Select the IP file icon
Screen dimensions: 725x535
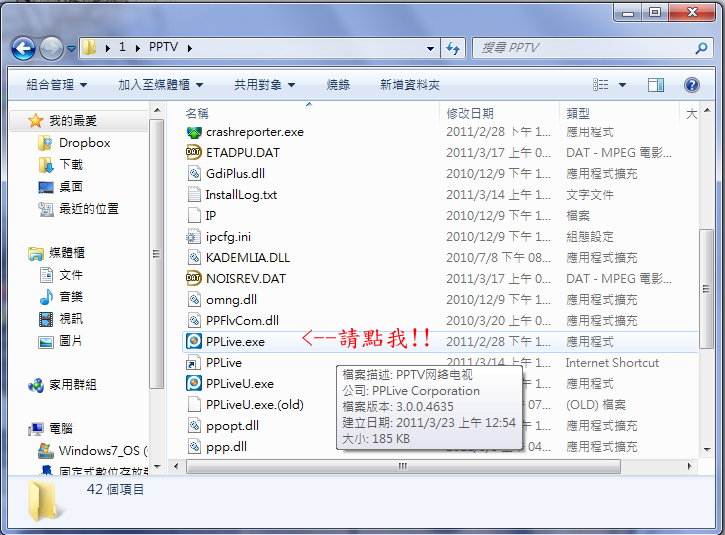pos(194,215)
